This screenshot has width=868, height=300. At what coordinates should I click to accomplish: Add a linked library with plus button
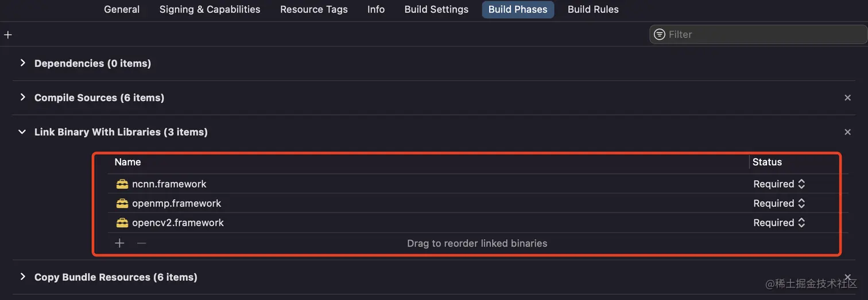[x=119, y=243]
